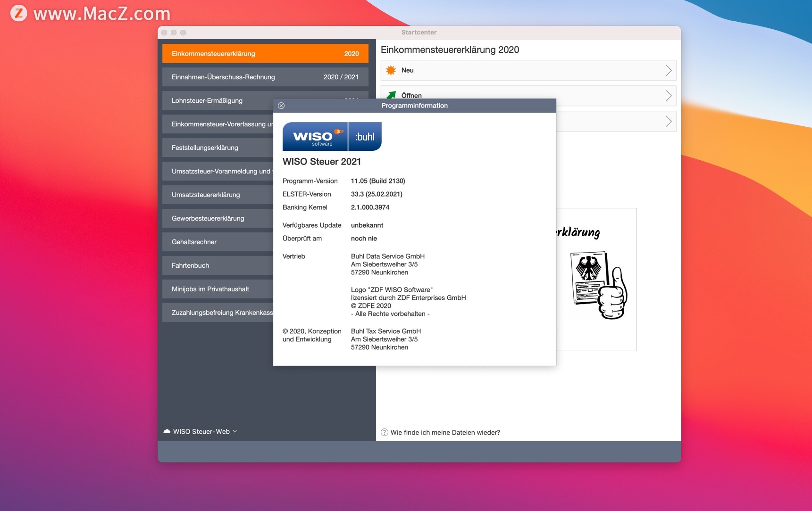
Task: Open Feststellungserklärung in sidebar
Action: 218,148
